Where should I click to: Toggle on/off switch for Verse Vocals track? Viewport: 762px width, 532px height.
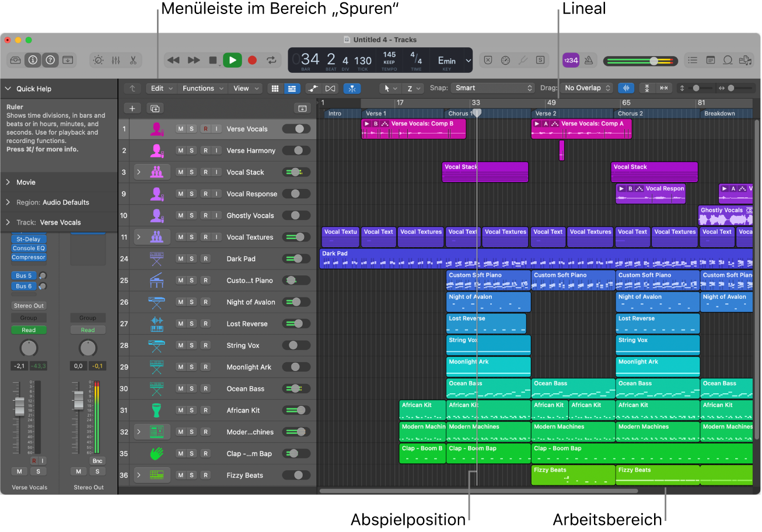296,129
